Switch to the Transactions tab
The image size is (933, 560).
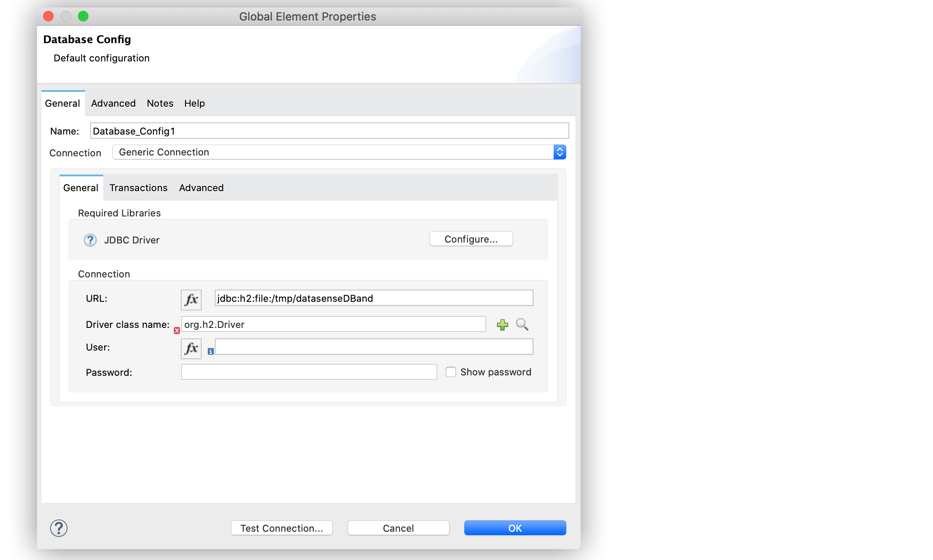pos(139,188)
